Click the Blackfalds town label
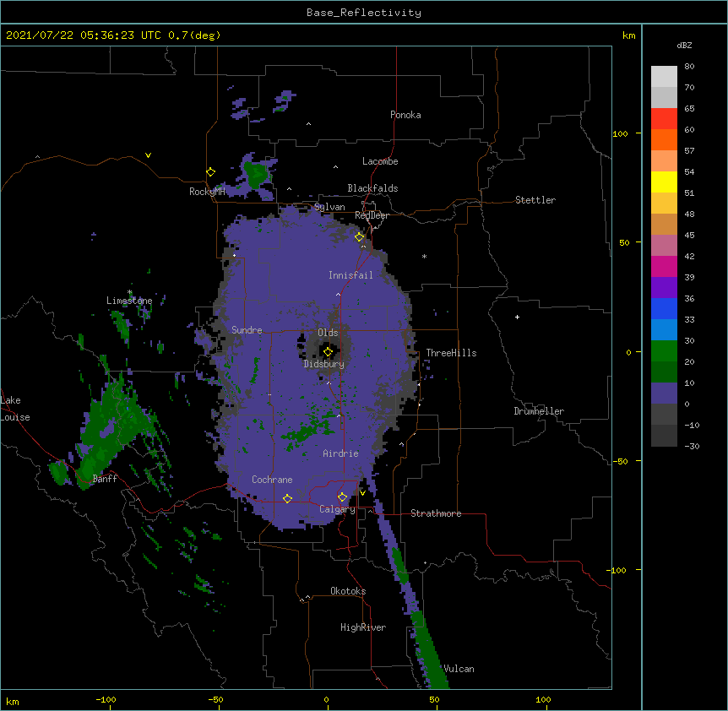 click(372, 188)
